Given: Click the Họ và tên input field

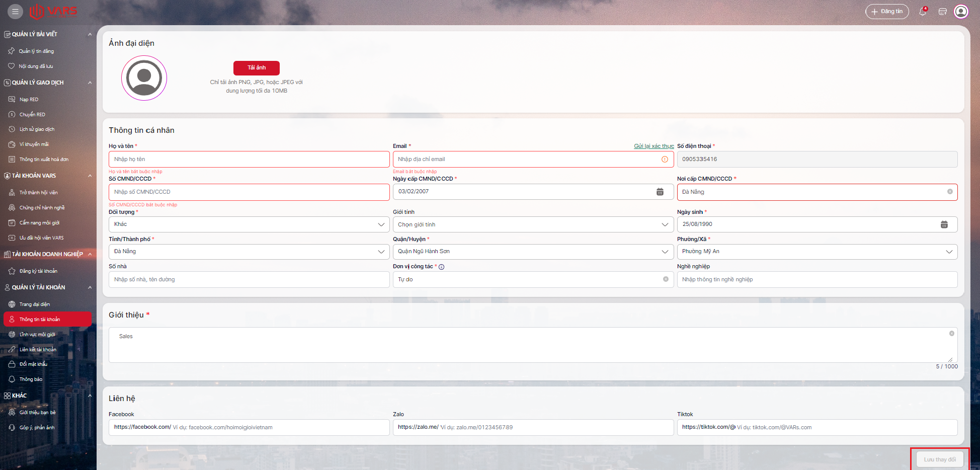Looking at the screenshot, I should (x=249, y=159).
